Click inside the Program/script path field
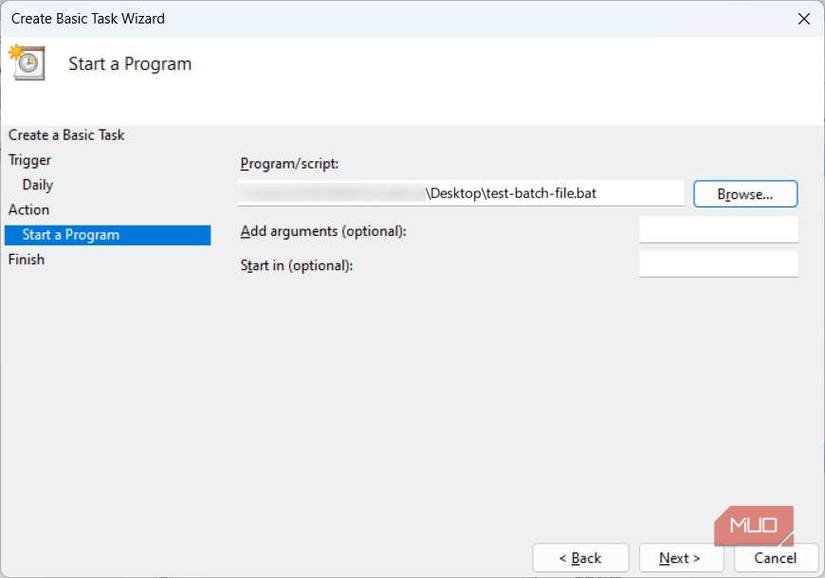 (x=460, y=193)
